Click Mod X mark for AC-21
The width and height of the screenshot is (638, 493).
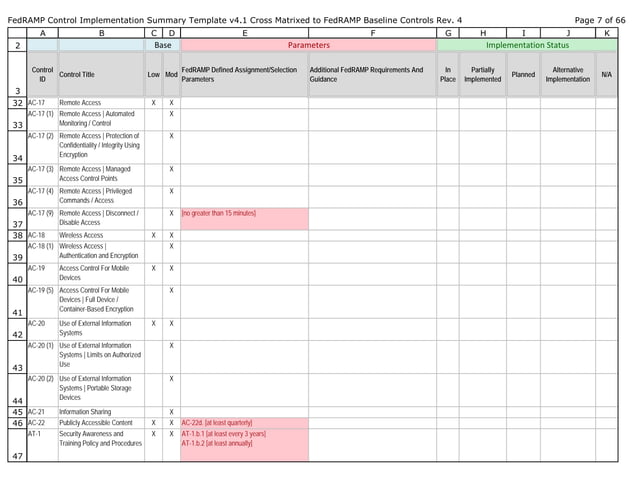click(x=171, y=412)
